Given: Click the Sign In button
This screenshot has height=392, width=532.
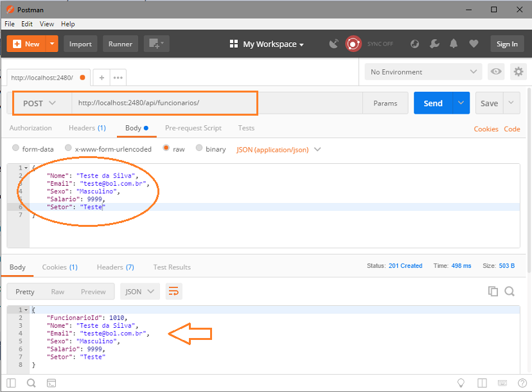Looking at the screenshot, I should (507, 44).
